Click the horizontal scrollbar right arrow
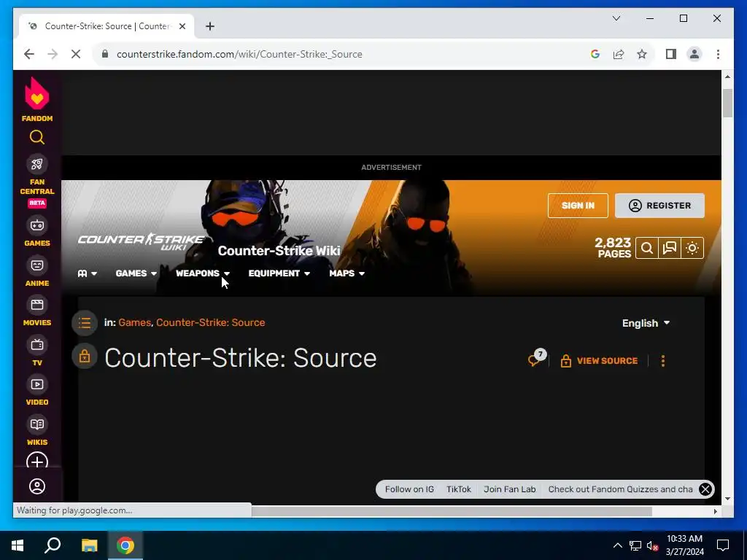Image resolution: width=747 pixels, height=560 pixels. (x=715, y=511)
